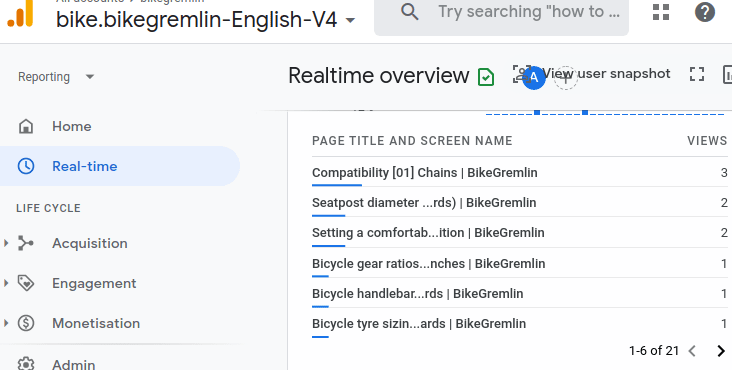The height and width of the screenshot is (370, 732).
Task: Click the Admin gear icon
Action: [x=26, y=363]
